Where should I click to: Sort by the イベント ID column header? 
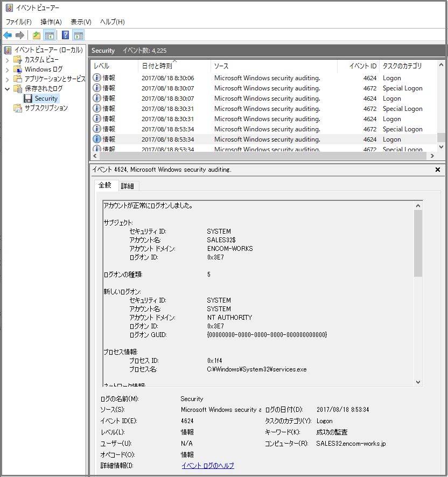pos(359,66)
